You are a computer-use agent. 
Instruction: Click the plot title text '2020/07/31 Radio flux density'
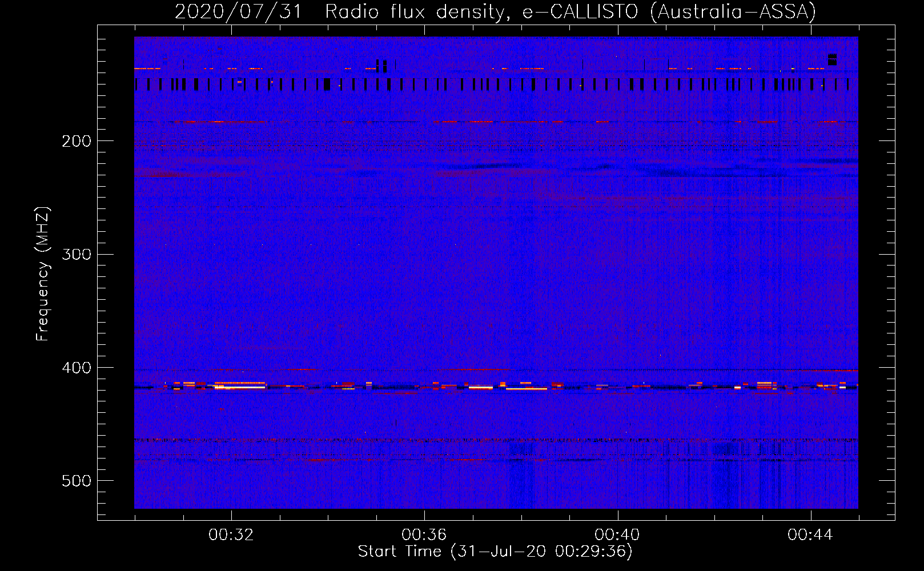pos(340,11)
